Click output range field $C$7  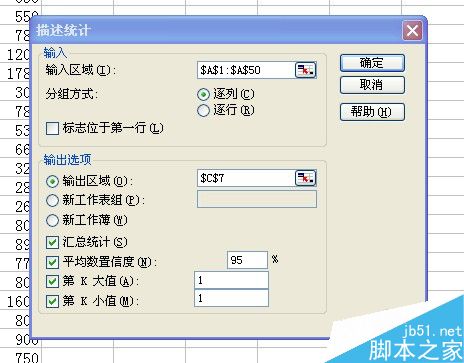pos(246,178)
